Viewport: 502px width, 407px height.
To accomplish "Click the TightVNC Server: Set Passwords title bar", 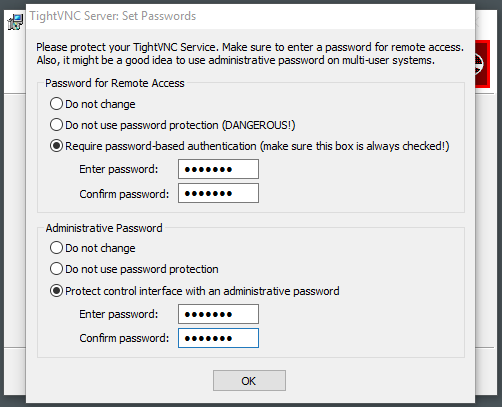I will (x=250, y=16).
